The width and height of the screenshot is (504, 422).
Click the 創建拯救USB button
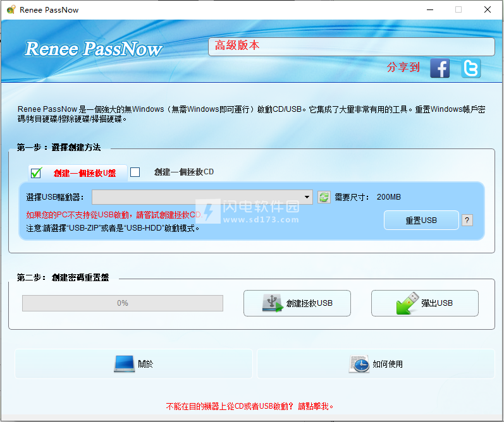(x=297, y=303)
